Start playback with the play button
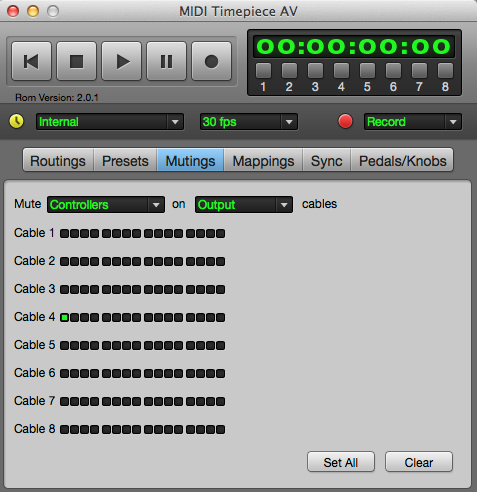 (121, 61)
